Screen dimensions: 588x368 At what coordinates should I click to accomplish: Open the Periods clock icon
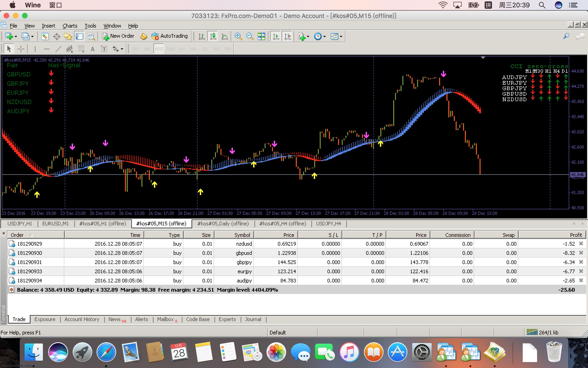(318, 36)
